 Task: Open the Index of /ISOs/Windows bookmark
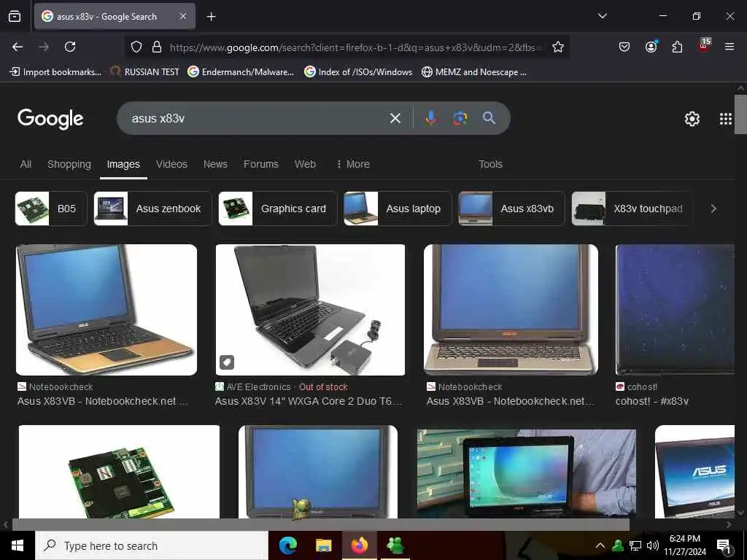[358, 72]
